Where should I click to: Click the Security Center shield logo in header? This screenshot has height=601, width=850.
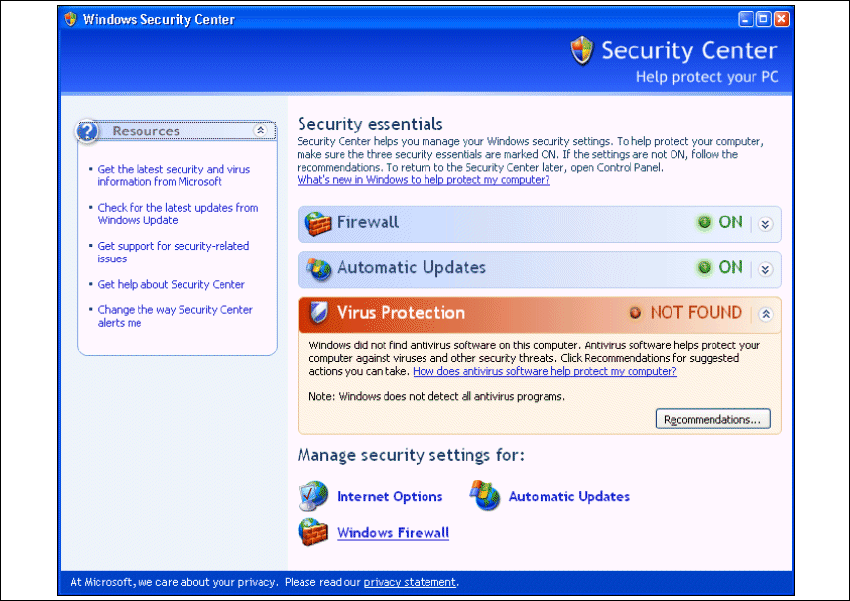coord(582,51)
